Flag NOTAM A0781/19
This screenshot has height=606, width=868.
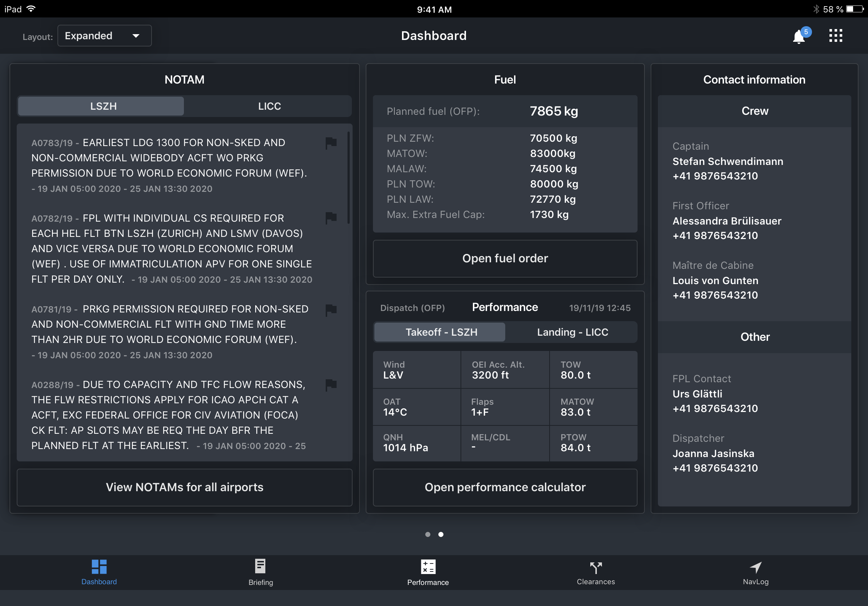click(x=331, y=310)
